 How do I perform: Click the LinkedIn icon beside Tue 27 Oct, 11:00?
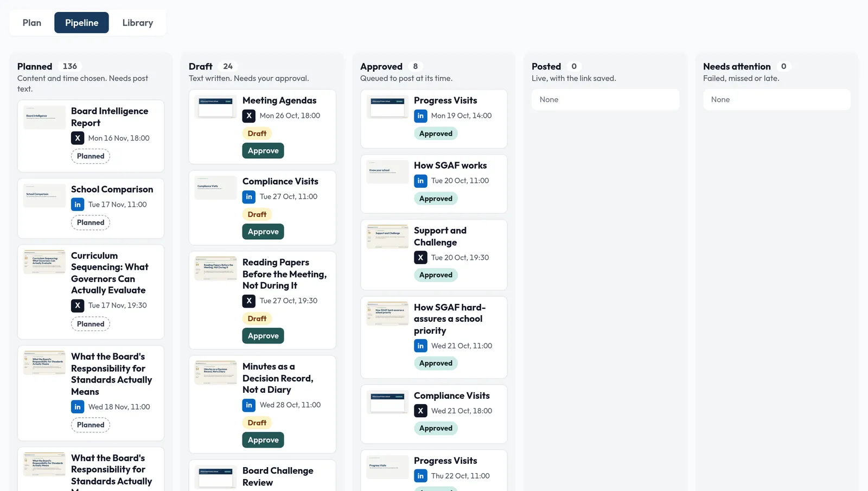[249, 197]
